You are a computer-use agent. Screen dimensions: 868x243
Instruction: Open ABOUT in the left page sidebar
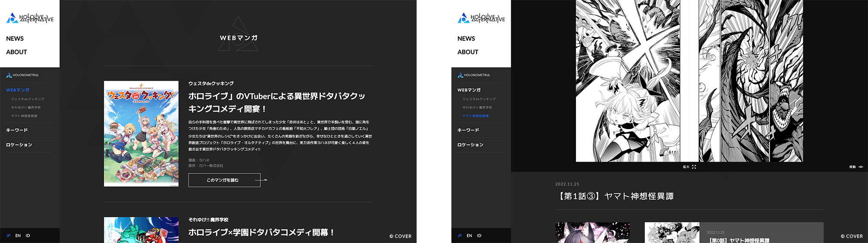[x=16, y=52]
